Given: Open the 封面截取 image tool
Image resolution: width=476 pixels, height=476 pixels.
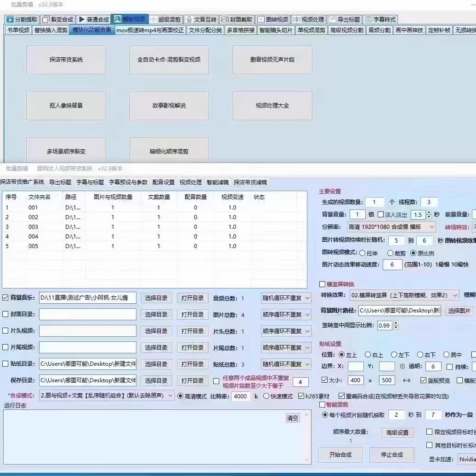Looking at the screenshot, I should pos(237,19).
